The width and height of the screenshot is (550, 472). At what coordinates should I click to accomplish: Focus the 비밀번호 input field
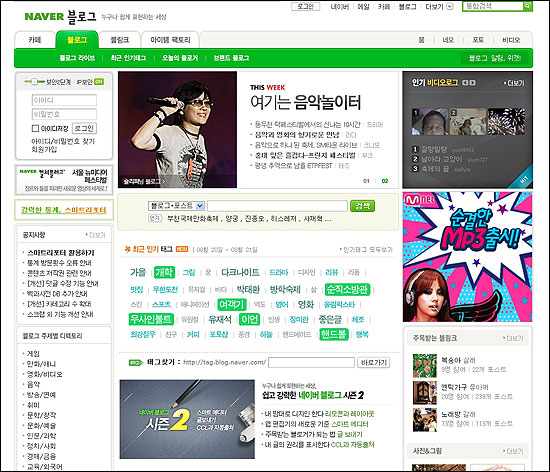pos(64,114)
